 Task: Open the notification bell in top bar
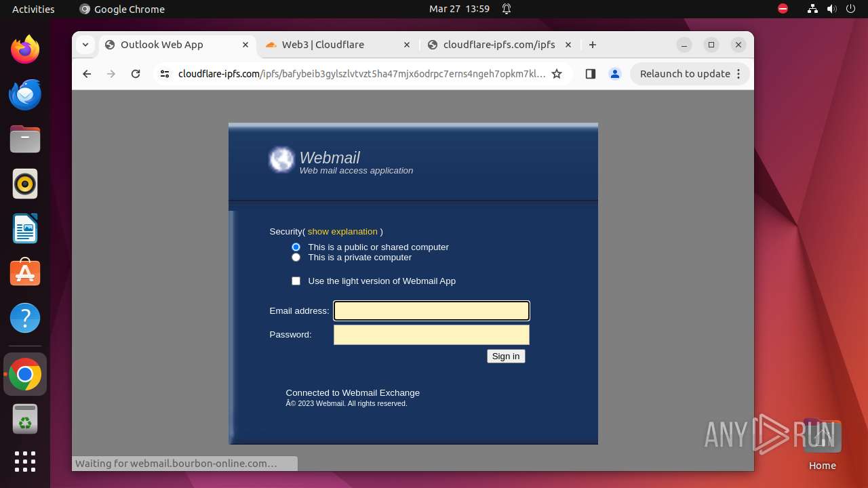[x=507, y=9]
